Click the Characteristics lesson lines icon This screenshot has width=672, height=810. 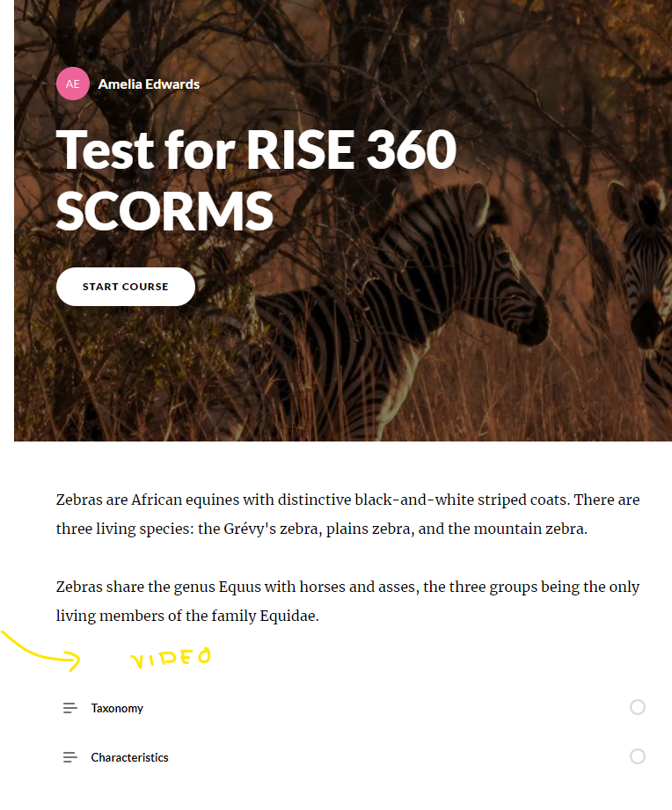pos(70,757)
